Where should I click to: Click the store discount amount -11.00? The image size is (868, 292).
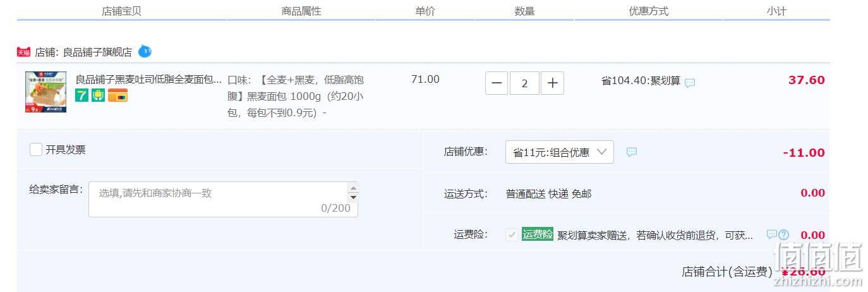(x=804, y=153)
